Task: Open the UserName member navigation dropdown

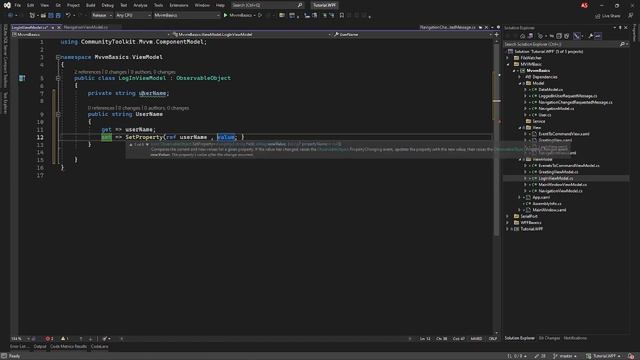Action: [x=412, y=35]
